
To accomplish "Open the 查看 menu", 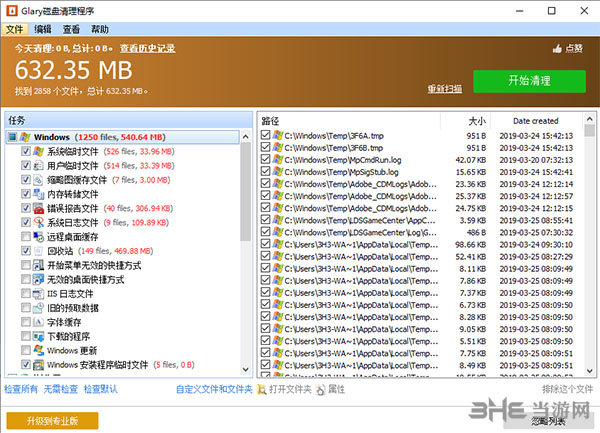I will pos(71,29).
